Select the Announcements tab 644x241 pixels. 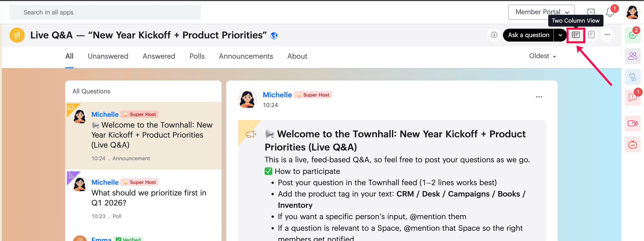(x=246, y=56)
